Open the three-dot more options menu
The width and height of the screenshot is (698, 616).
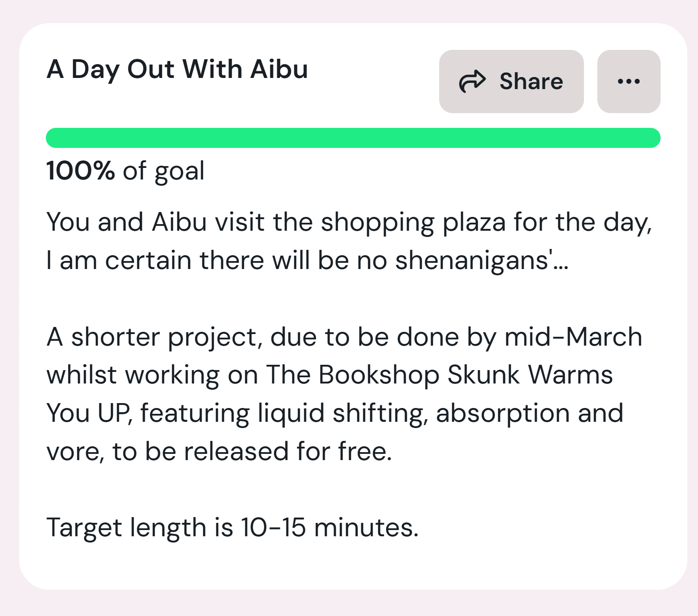coord(629,82)
